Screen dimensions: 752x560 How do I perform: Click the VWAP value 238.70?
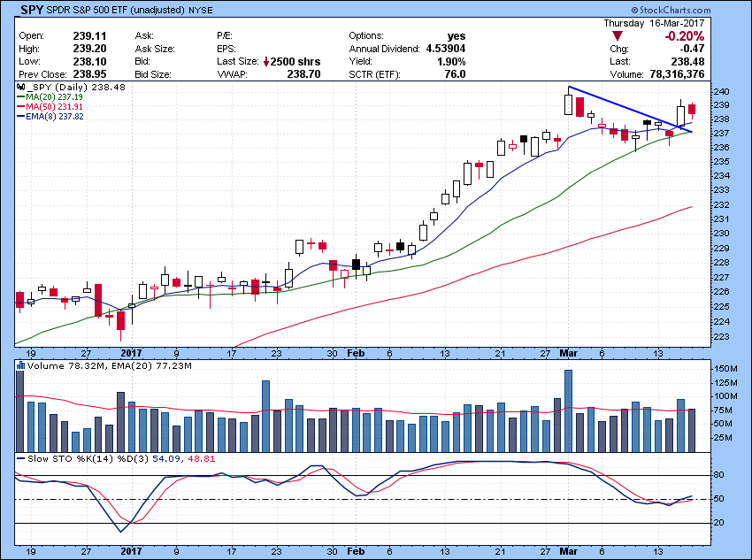coord(303,74)
